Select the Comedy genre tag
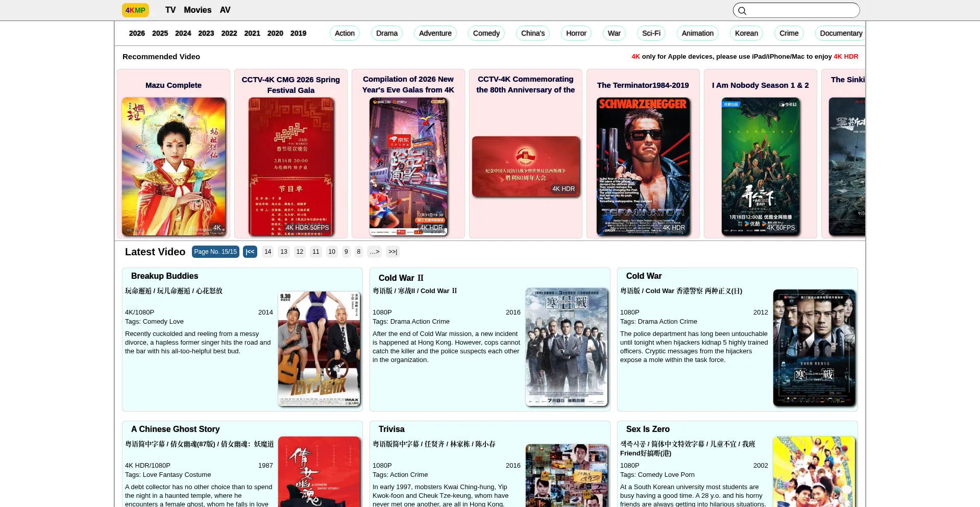This screenshot has height=507, width=980. pyautogui.click(x=486, y=33)
